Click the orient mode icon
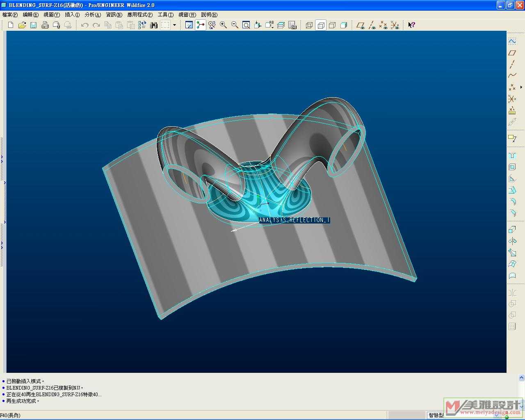Screen dimensions: 525x420 point(212,25)
